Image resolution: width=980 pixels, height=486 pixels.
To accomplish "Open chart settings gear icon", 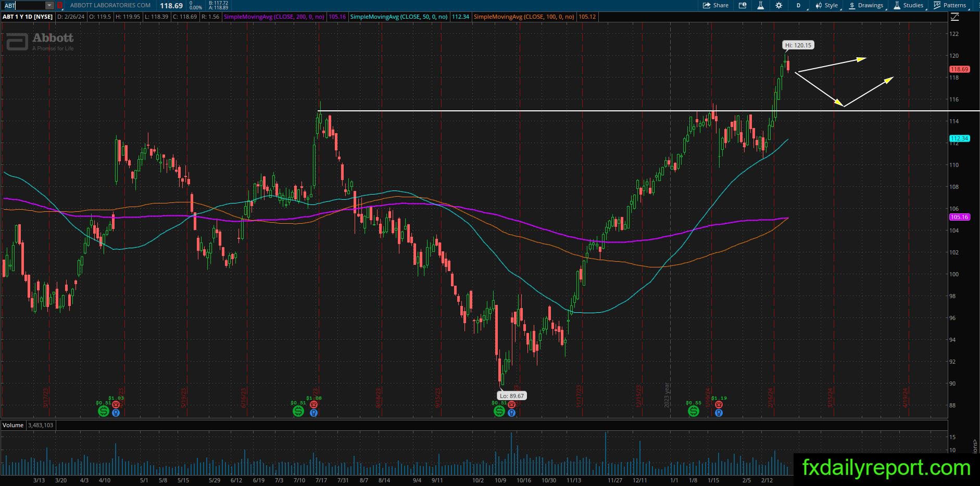I will point(778,5).
